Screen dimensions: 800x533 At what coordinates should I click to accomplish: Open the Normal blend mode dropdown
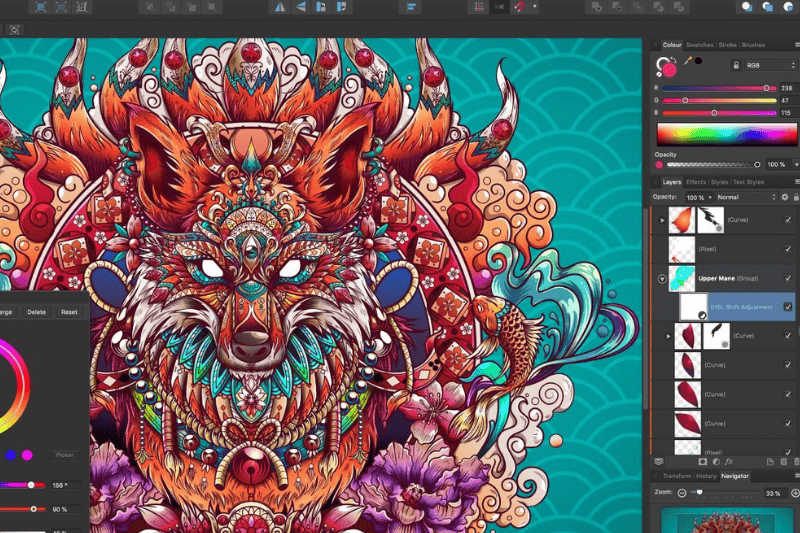coord(745,197)
